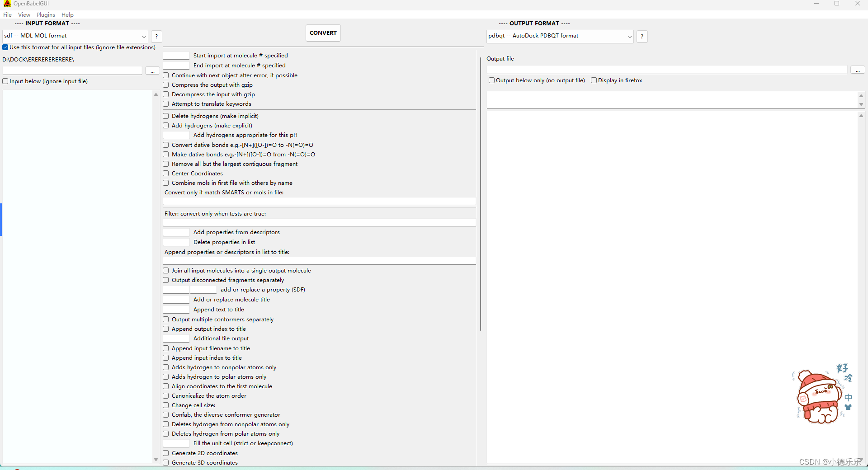
Task: Check Output multiple conformers separately
Action: 166,320
